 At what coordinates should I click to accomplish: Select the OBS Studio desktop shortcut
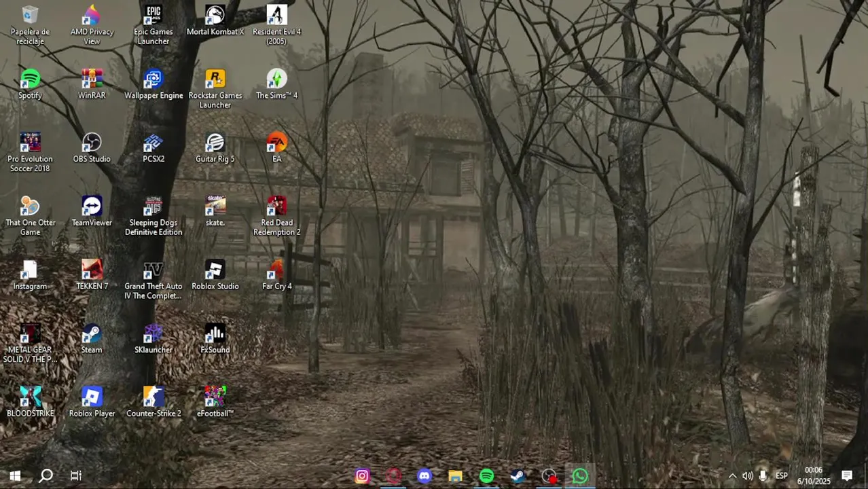pyautogui.click(x=92, y=147)
